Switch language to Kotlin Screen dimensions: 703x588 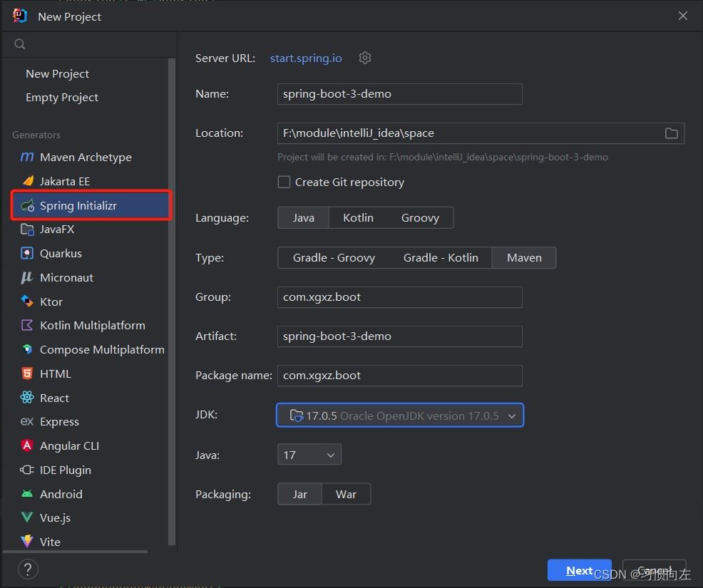(358, 218)
